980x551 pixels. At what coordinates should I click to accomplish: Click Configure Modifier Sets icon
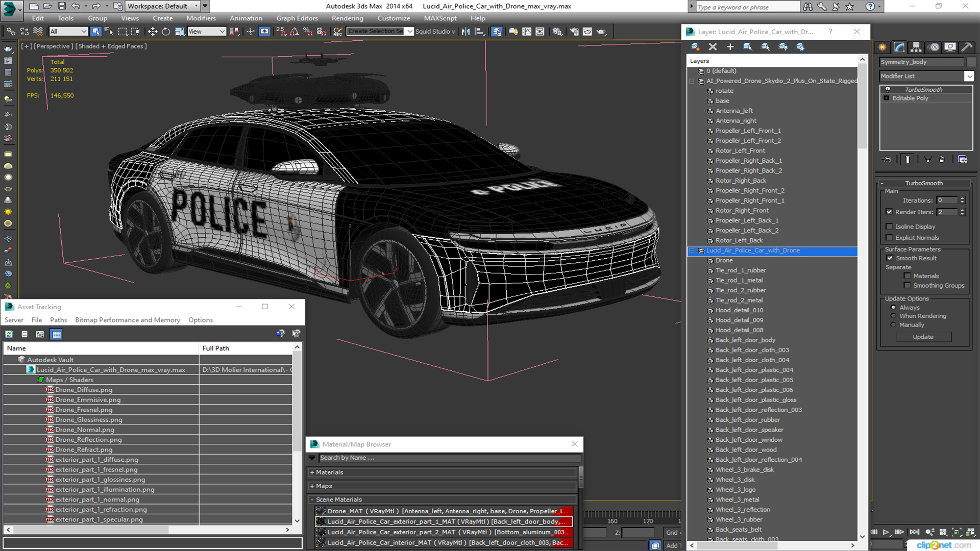[x=963, y=160]
